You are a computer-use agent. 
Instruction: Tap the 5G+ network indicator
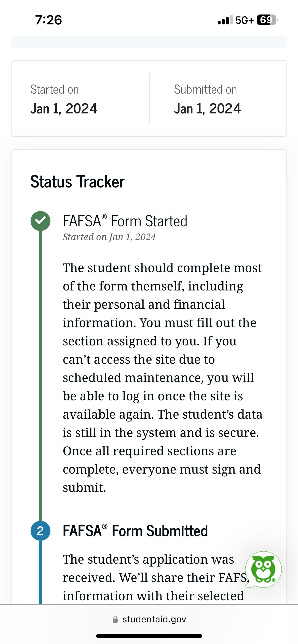(245, 20)
